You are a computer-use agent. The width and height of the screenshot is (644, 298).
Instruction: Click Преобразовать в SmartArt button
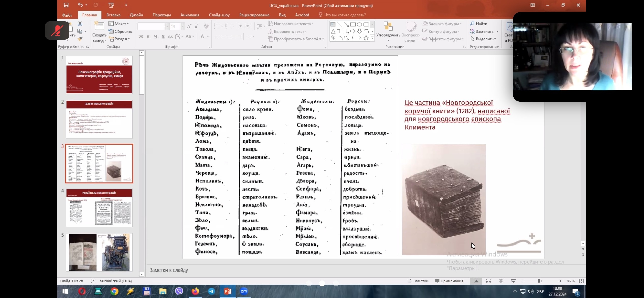tap(296, 39)
